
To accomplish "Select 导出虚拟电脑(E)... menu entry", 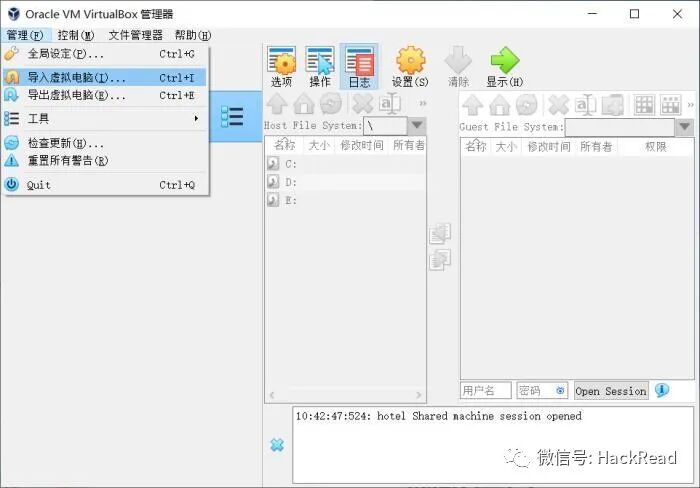I will click(x=104, y=95).
